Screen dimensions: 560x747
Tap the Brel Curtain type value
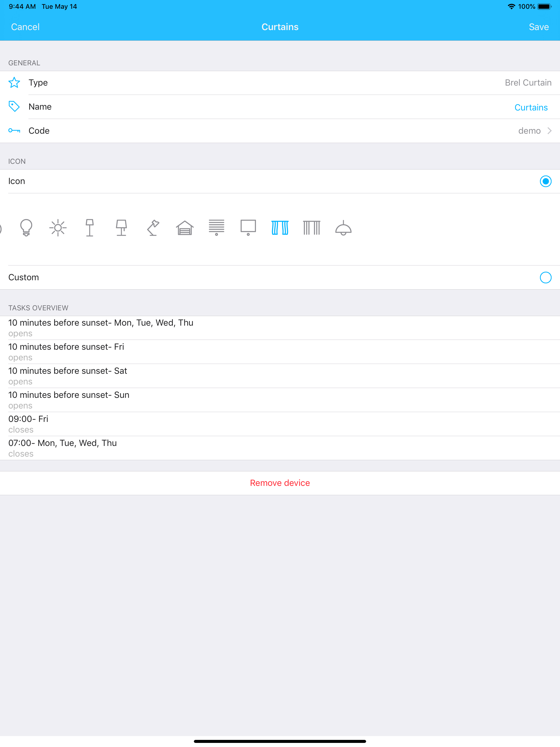[528, 83]
